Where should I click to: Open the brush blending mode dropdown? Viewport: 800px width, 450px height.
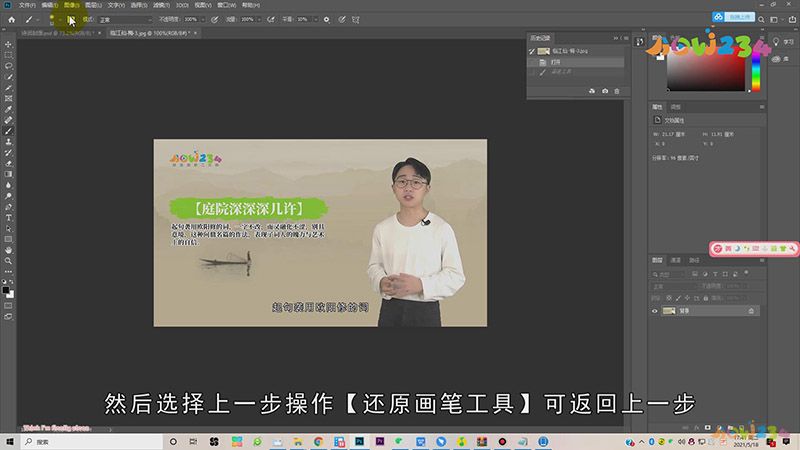pyautogui.click(x=126, y=19)
